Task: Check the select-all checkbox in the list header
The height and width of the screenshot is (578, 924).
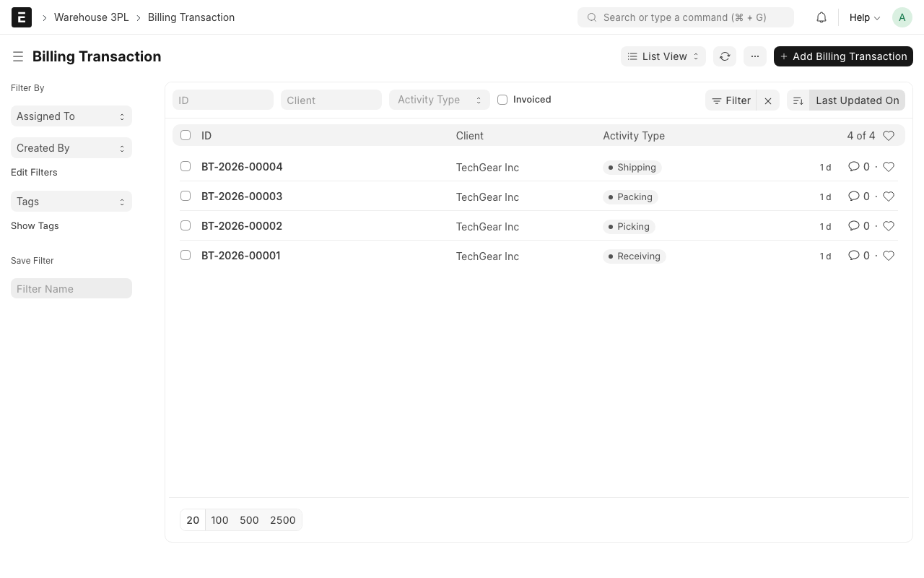Action: (186, 135)
